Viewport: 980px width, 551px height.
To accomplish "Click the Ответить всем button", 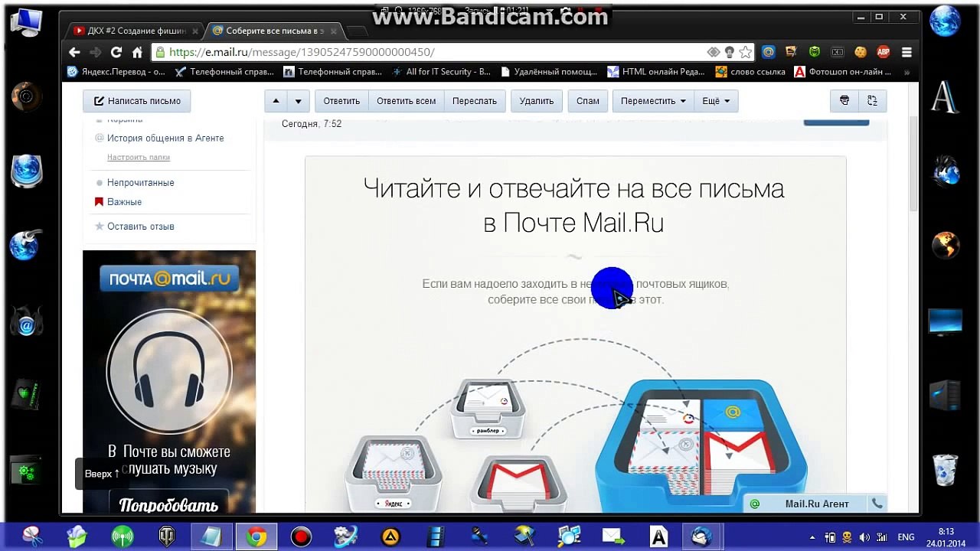I will point(407,101).
